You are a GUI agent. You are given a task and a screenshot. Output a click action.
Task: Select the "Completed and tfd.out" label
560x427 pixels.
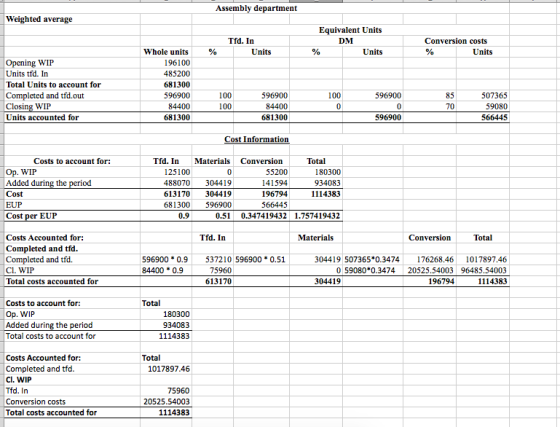tap(45, 96)
